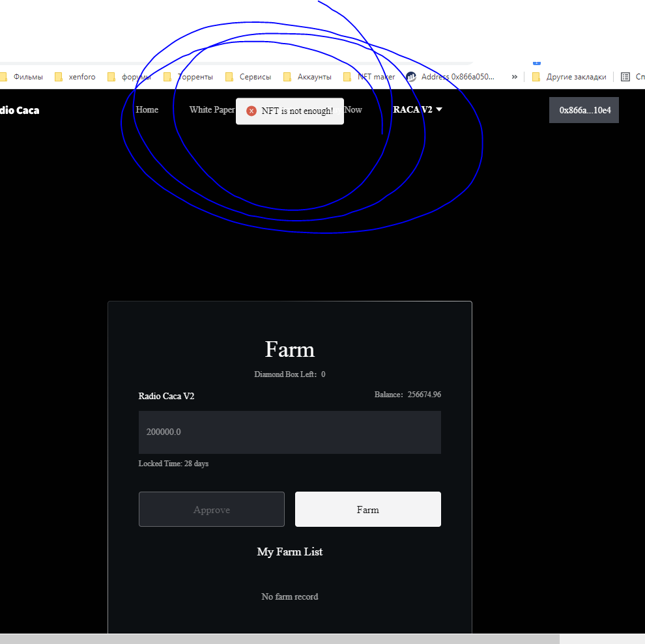Click the wallet address 0x866a...10e4 button
This screenshot has height=644, width=645.
(x=584, y=110)
